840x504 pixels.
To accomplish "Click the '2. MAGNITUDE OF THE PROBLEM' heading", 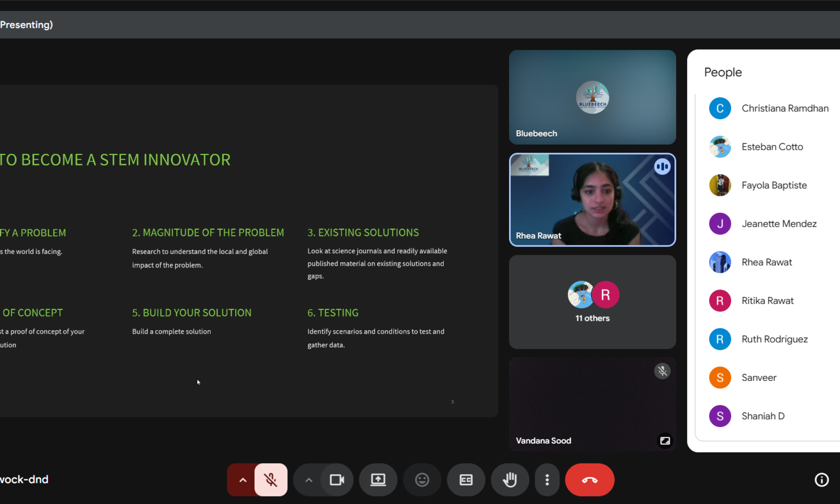I will coord(208,233).
